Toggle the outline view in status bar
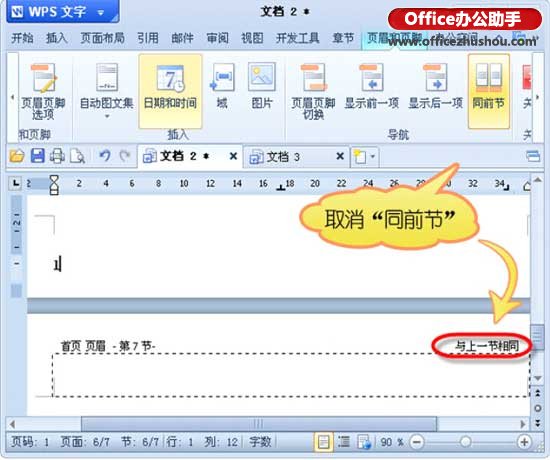 (344, 442)
